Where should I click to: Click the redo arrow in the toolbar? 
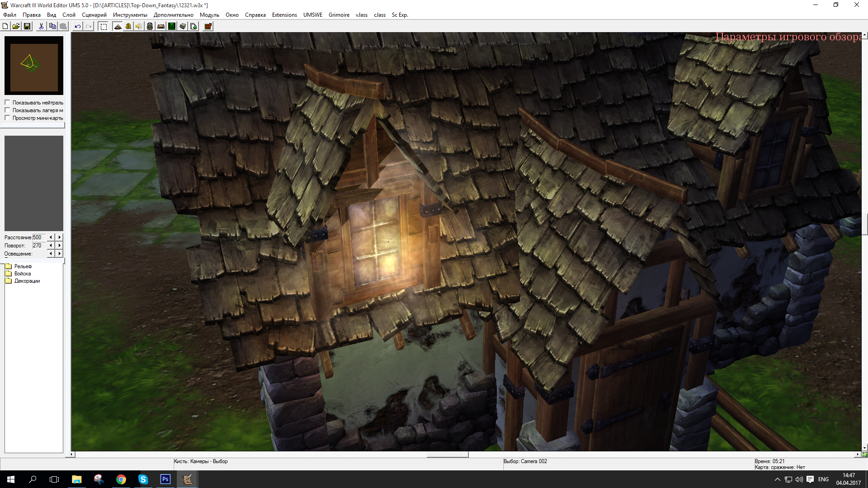tap(89, 26)
